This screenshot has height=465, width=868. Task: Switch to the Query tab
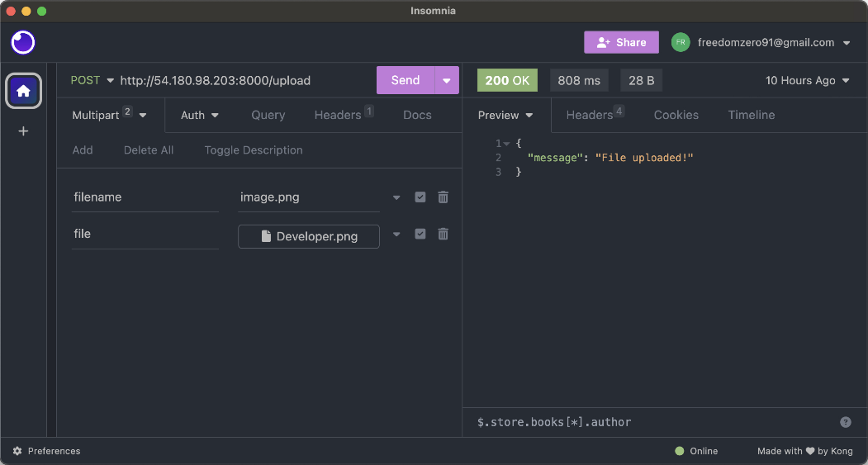(x=268, y=115)
